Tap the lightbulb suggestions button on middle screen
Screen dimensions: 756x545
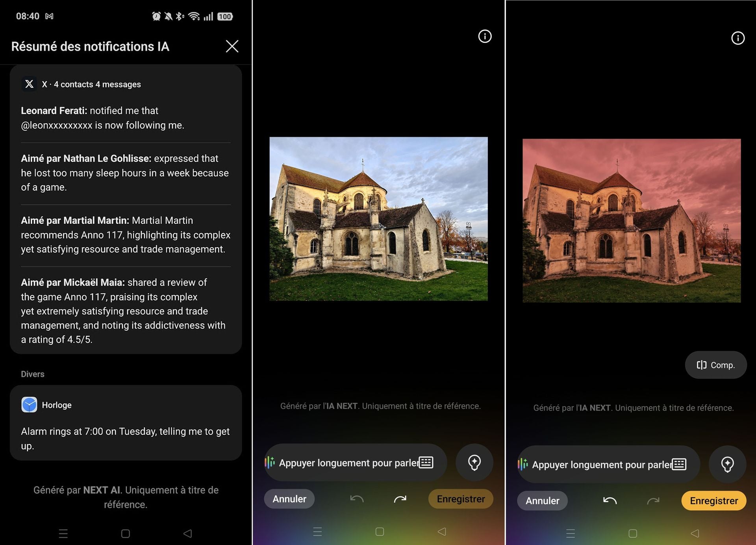[x=474, y=462]
